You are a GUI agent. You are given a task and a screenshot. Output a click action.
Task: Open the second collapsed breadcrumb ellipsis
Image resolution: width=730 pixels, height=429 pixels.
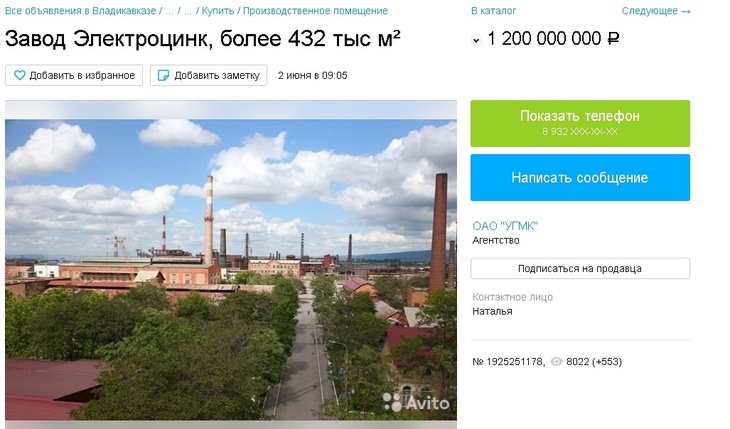click(x=187, y=11)
